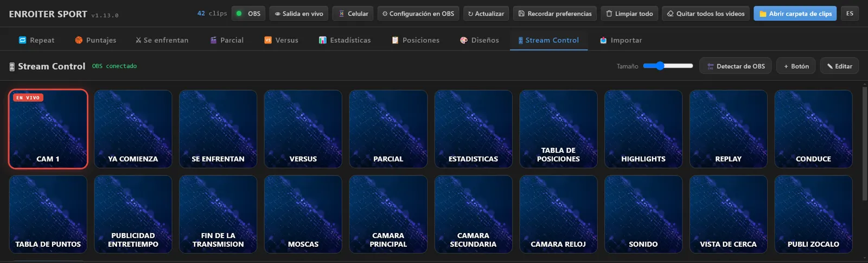Select the live CAM 1 scene tile
Screen dimensions: 868x263
pos(48,129)
